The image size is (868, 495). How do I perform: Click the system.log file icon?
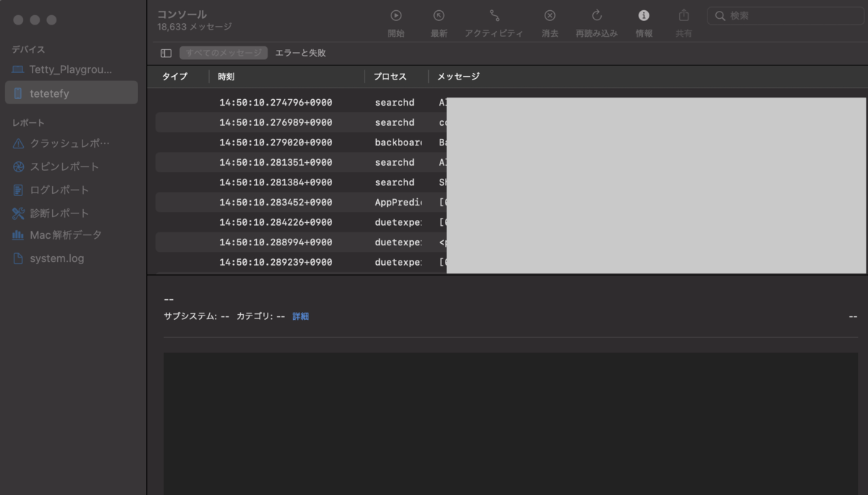point(18,258)
